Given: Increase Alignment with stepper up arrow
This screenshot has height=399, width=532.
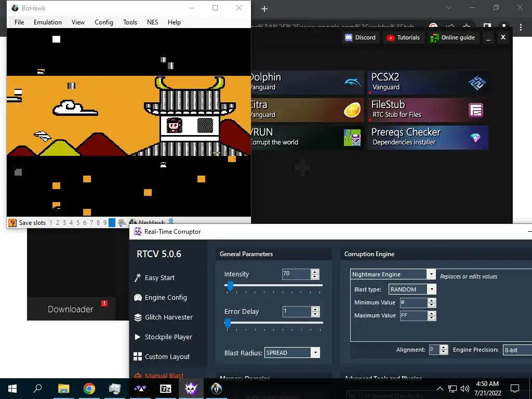Looking at the screenshot, I should point(444,348).
